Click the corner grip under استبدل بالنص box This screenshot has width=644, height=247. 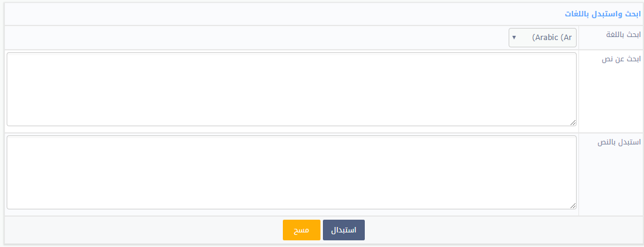point(573,206)
